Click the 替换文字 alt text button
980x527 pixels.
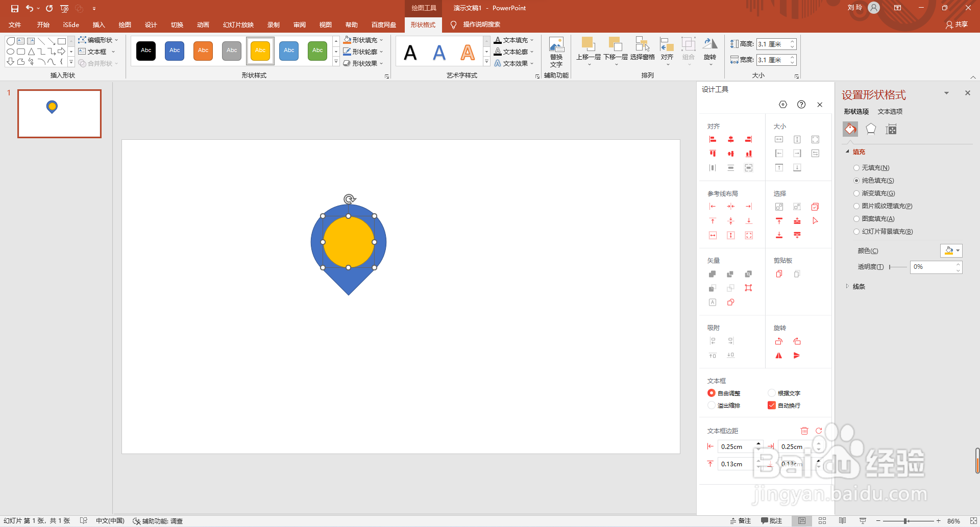(x=556, y=53)
